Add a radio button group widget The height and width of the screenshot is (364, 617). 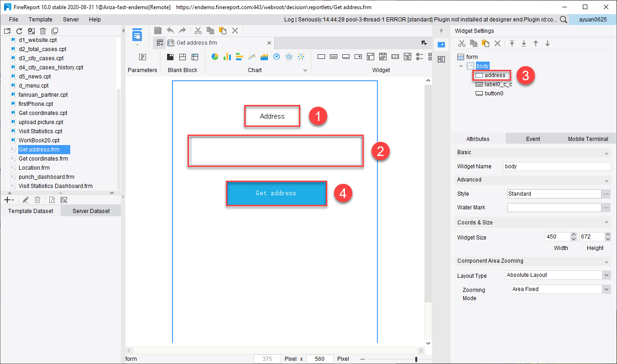[420, 57]
